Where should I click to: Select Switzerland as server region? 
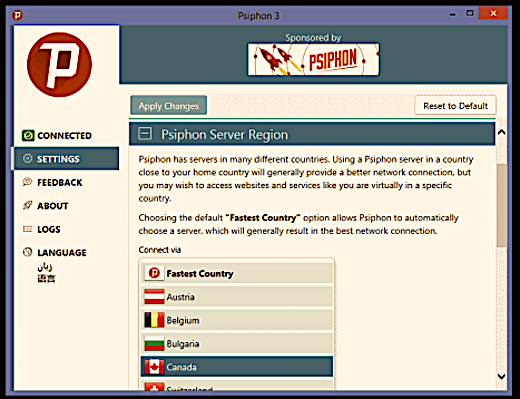point(237,386)
